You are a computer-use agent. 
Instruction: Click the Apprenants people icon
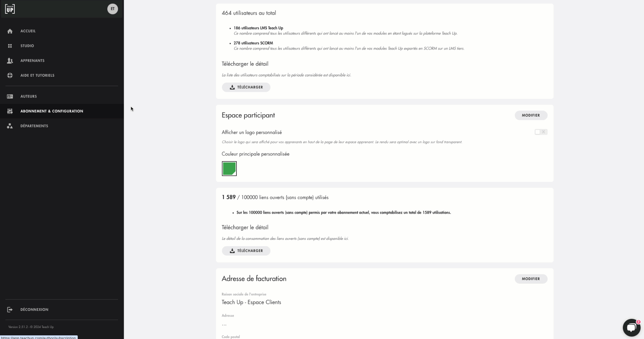tap(10, 61)
